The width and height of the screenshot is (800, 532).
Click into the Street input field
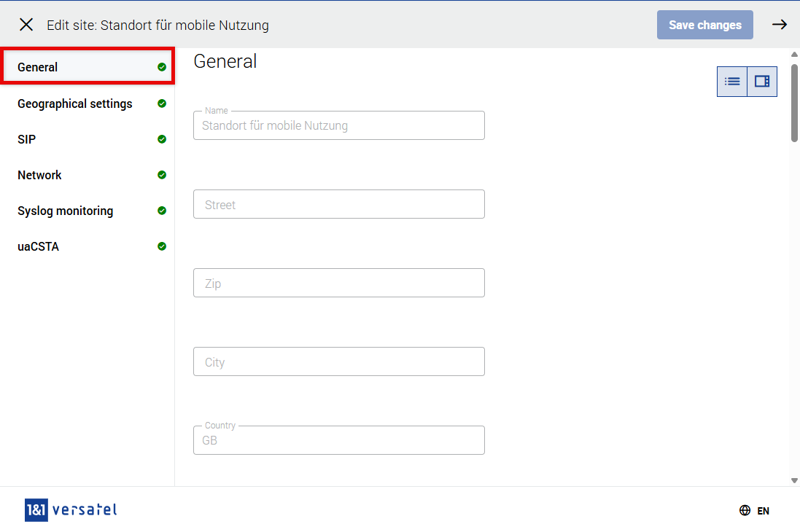click(x=338, y=204)
